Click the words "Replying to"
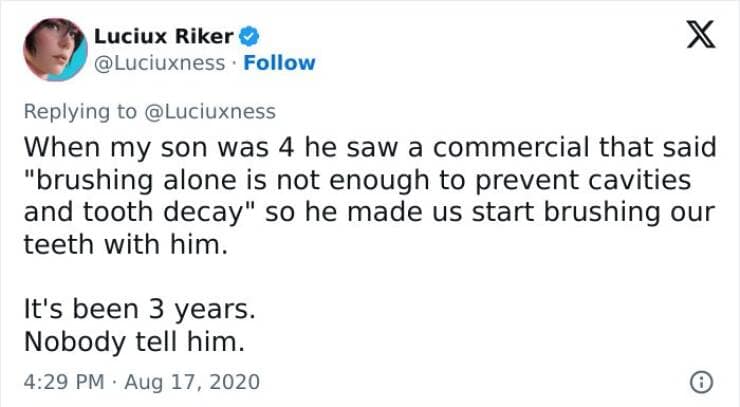Viewport: 740px width, 407px height. click(x=83, y=112)
